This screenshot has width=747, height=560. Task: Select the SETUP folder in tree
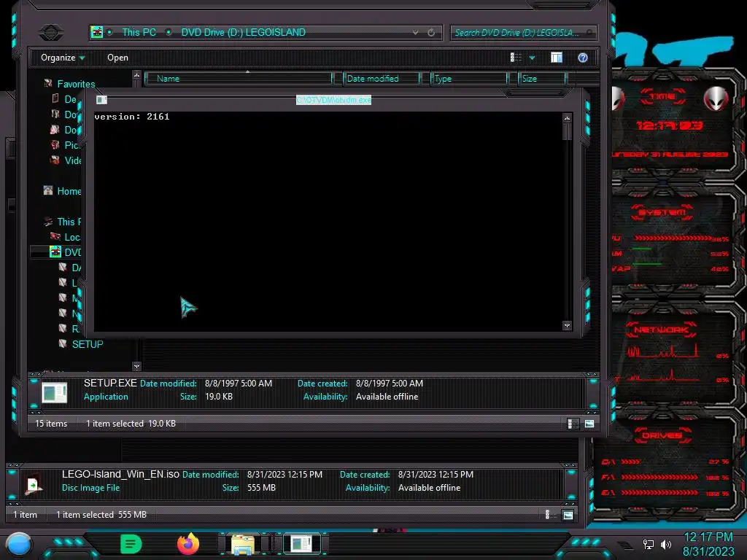(88, 344)
